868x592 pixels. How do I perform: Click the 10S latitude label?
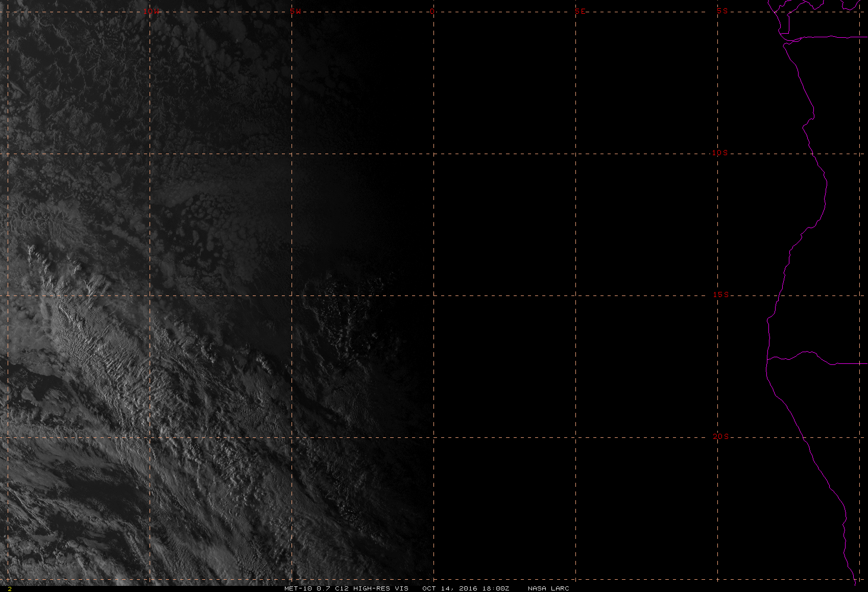click(x=720, y=153)
